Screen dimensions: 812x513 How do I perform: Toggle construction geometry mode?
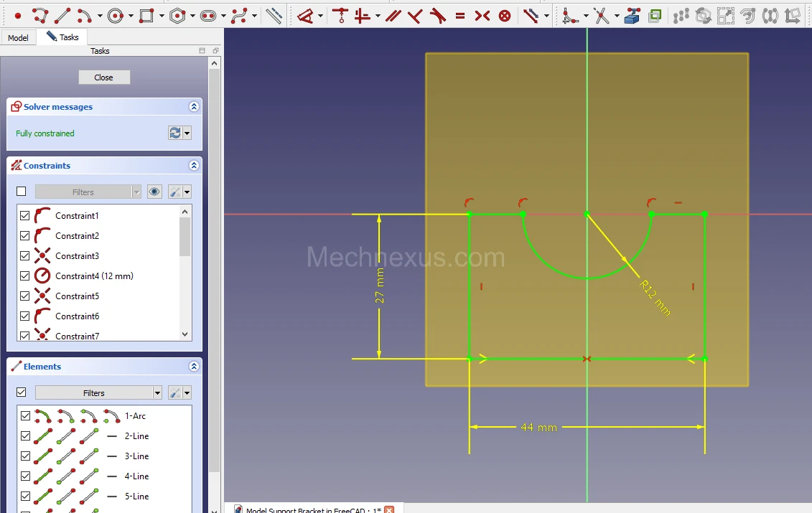[x=274, y=15]
